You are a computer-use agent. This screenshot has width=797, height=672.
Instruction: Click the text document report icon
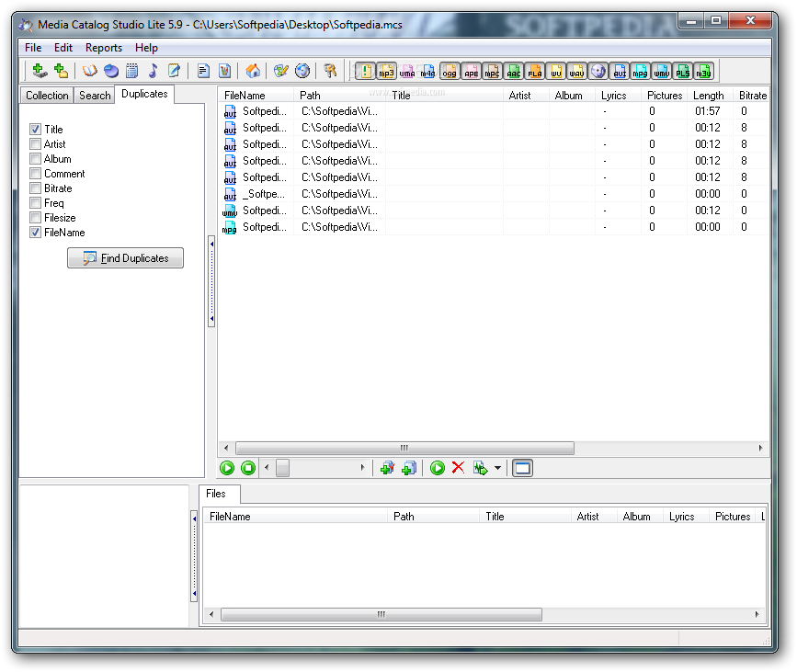click(203, 71)
